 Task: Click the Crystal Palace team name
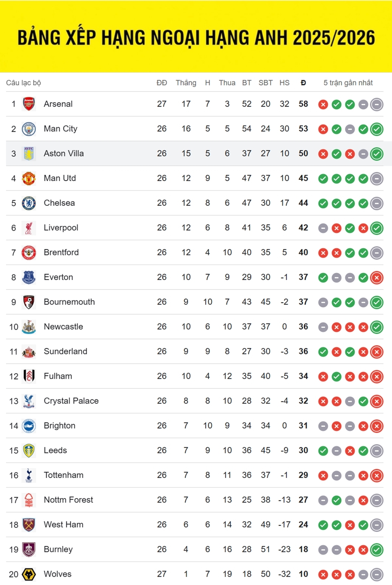tap(71, 401)
